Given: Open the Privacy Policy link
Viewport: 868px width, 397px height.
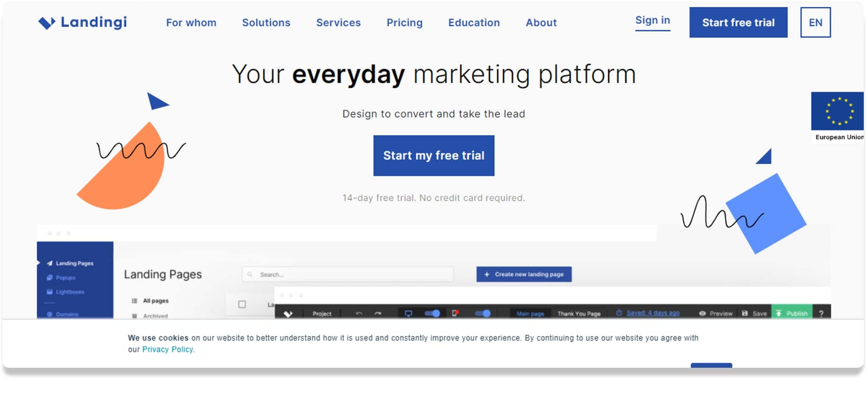Looking at the screenshot, I should tap(168, 349).
